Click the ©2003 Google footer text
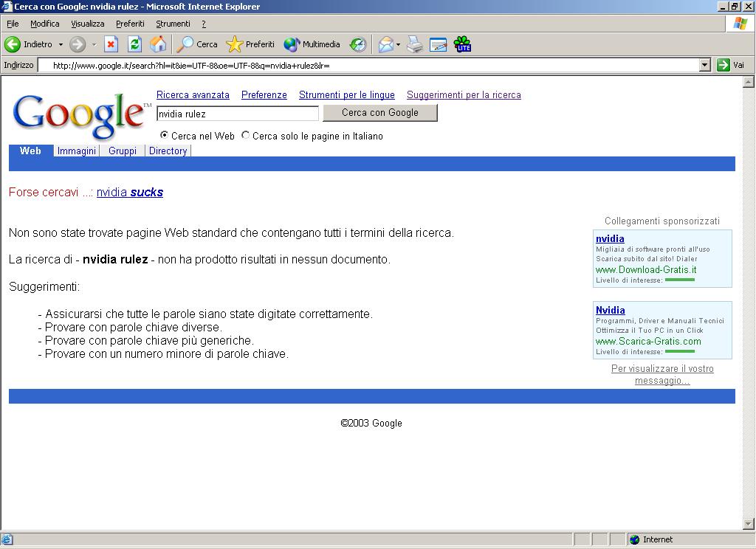Image resolution: width=756 pixels, height=549 pixels. 371,424
